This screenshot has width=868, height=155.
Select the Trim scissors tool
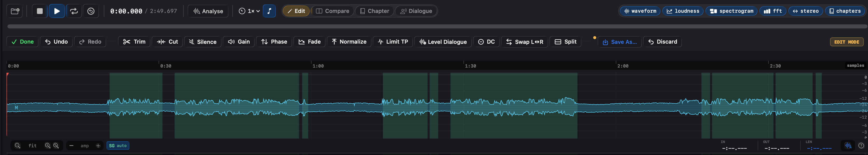pyautogui.click(x=134, y=42)
